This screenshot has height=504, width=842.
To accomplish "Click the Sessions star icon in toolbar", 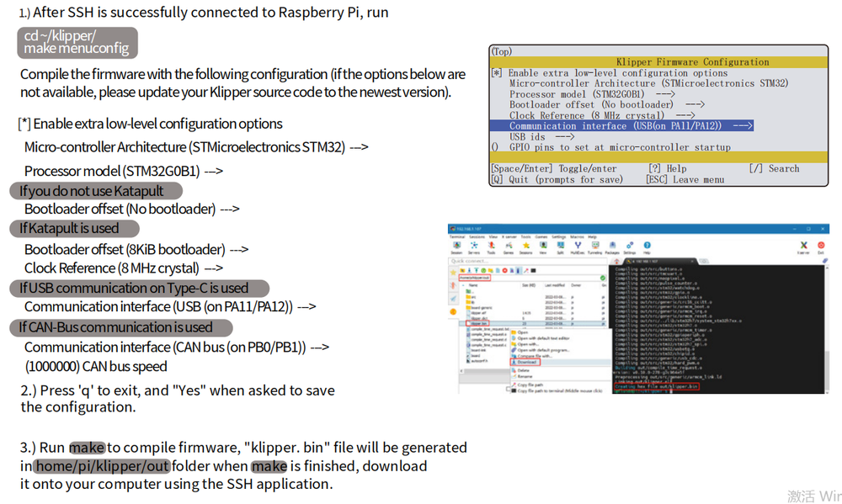I will coord(526,247).
